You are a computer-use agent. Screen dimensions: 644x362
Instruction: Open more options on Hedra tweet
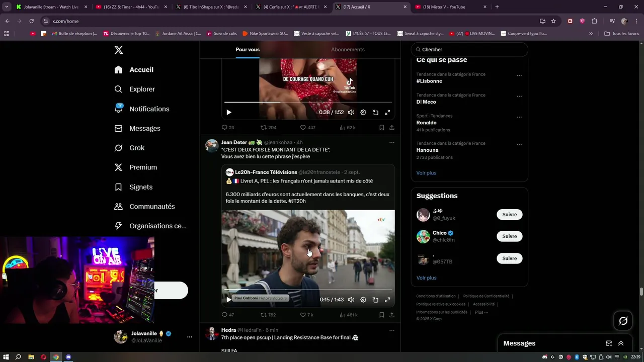point(391,330)
